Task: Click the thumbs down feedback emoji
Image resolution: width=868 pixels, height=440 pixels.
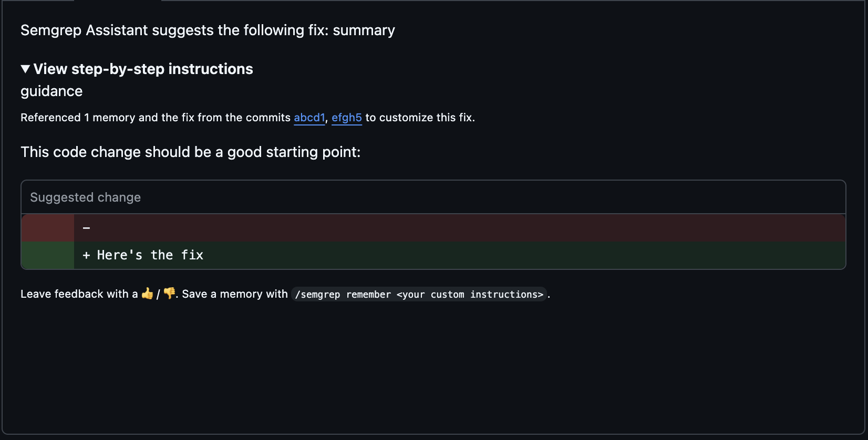Action: (x=169, y=294)
